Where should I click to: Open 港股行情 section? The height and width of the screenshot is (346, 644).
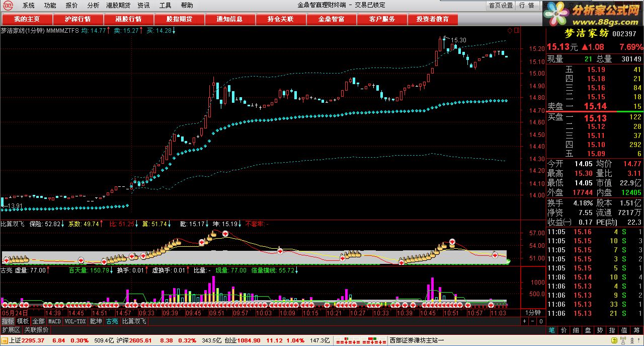(x=128, y=19)
